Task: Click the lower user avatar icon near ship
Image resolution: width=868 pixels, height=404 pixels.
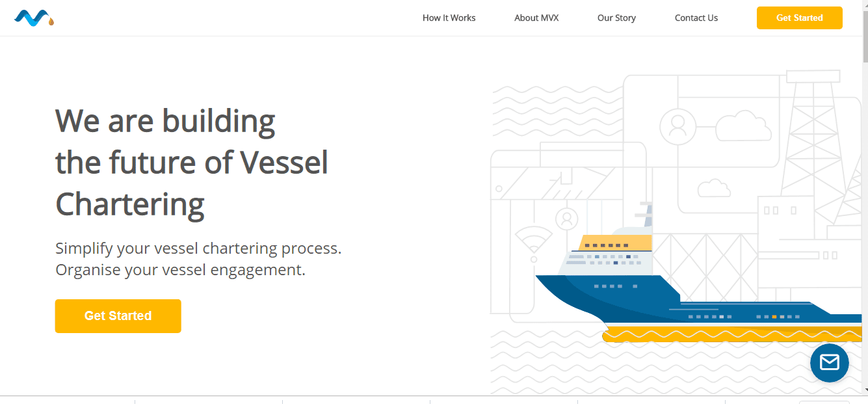Action: pos(567,219)
